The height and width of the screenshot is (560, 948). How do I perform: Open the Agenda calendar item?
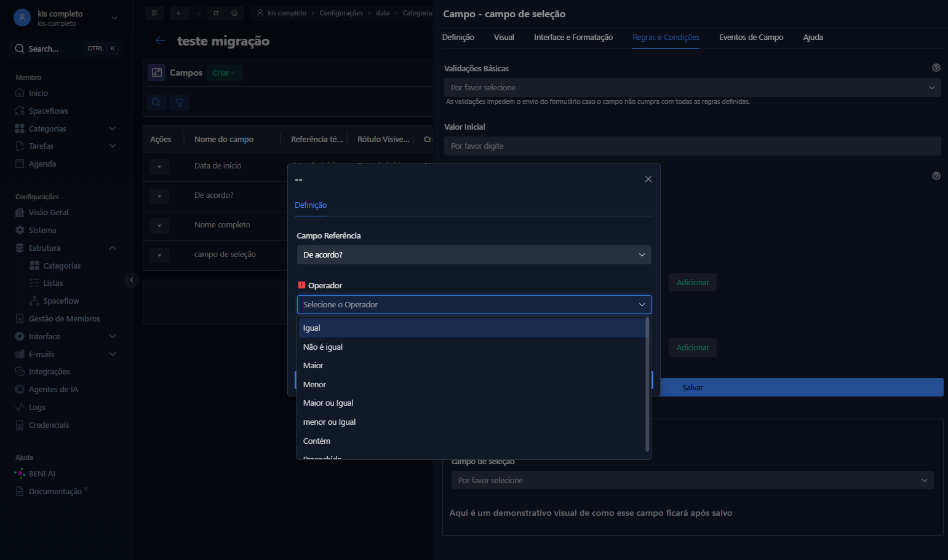click(42, 164)
